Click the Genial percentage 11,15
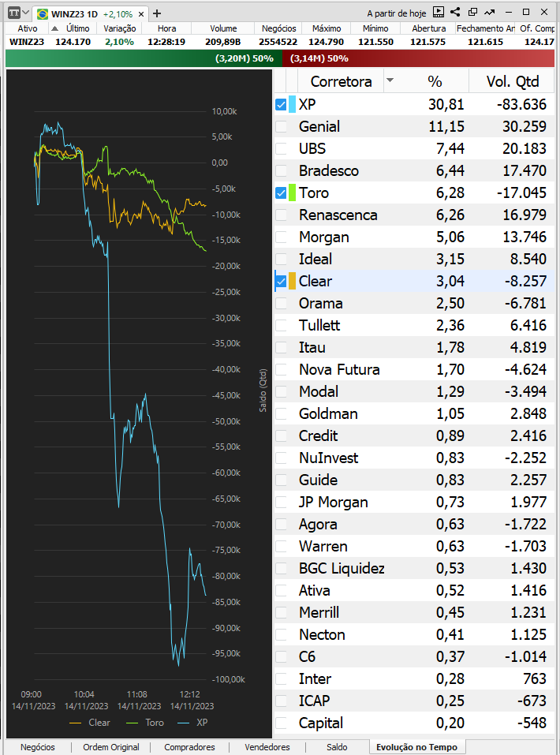 pyautogui.click(x=446, y=127)
